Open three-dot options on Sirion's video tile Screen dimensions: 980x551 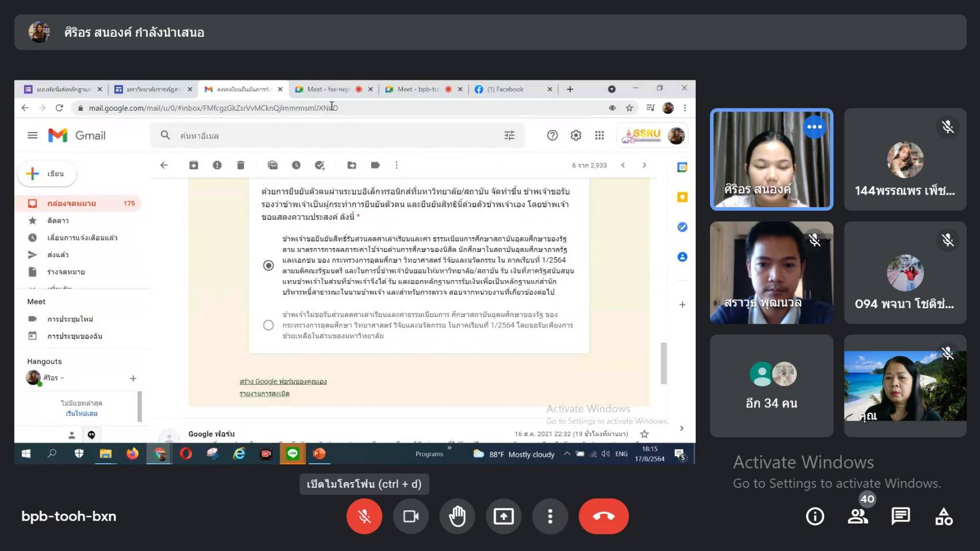[x=814, y=127]
